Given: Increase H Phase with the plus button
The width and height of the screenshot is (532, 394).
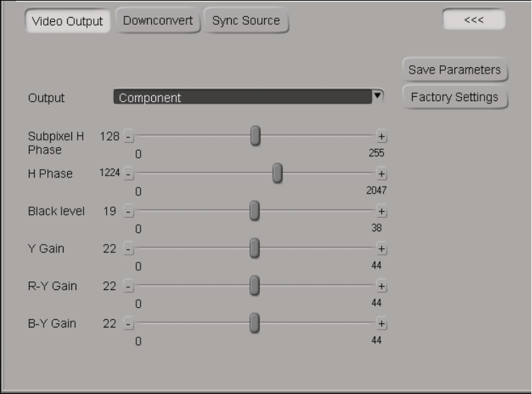Looking at the screenshot, I should pyautogui.click(x=382, y=174).
